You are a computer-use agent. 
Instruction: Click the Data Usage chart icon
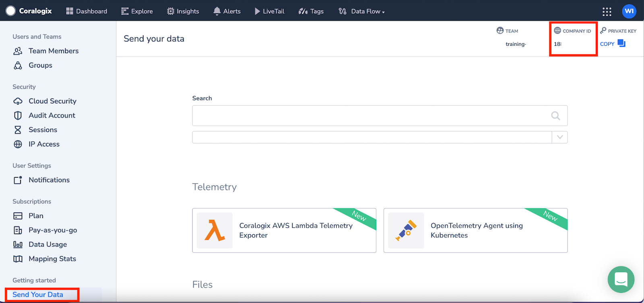18,245
